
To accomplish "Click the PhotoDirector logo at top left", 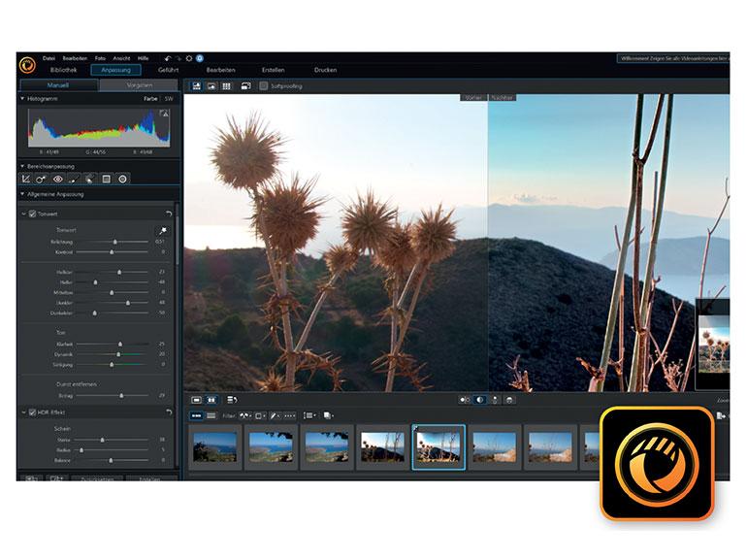I will pos(27,64).
